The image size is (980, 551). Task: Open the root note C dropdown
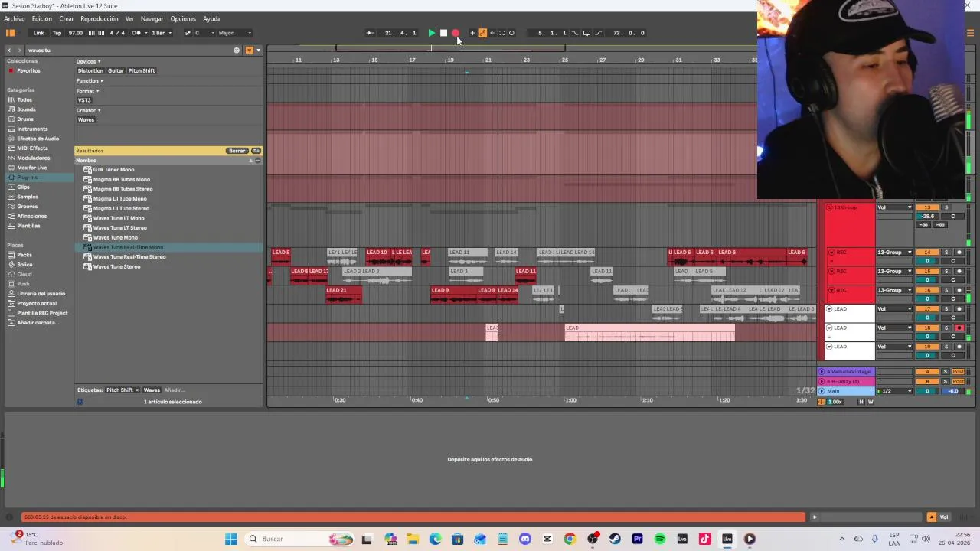coord(204,33)
